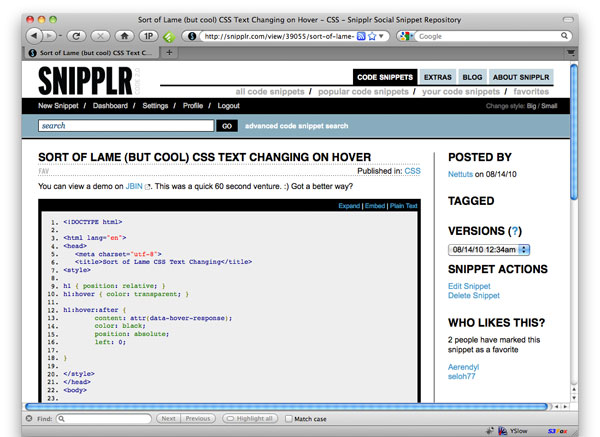The width and height of the screenshot is (600, 437).
Task: Click the Versions help question mark
Action: (515, 231)
